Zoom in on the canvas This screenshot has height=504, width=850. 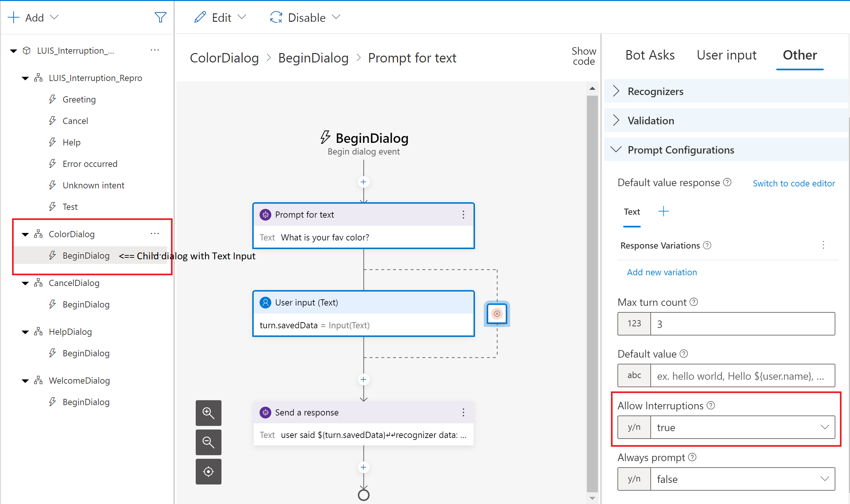click(x=208, y=413)
